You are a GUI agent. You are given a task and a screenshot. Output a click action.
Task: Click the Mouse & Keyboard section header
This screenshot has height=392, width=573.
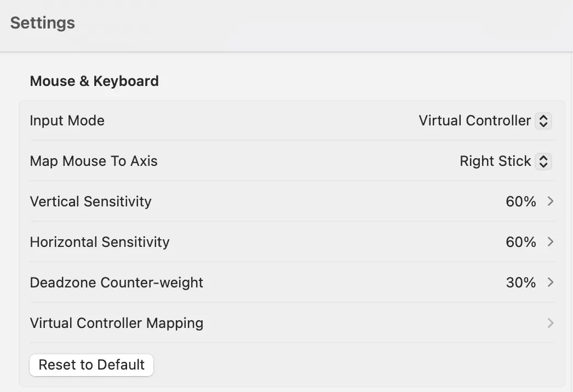[x=94, y=80]
